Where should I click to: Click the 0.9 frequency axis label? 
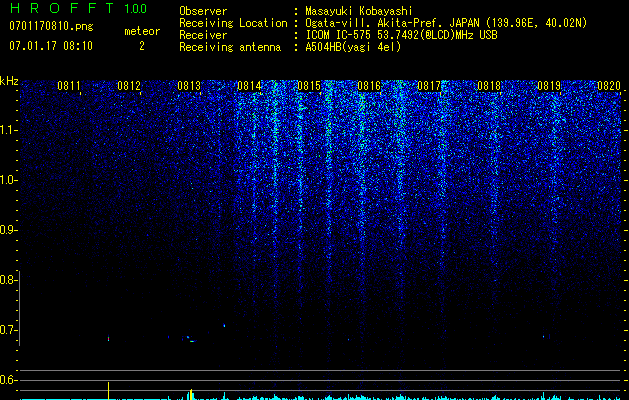[x=8, y=230]
